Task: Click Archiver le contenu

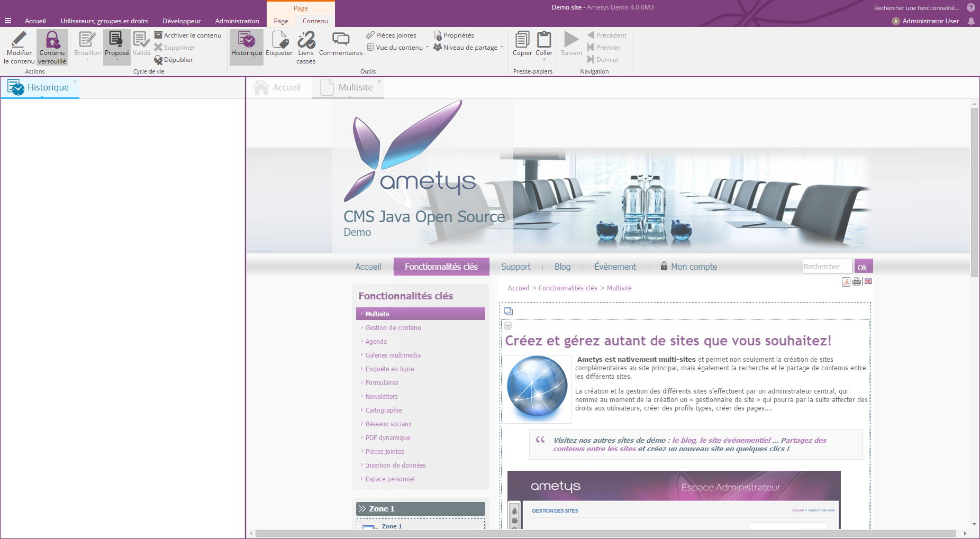Action: pyautogui.click(x=188, y=35)
